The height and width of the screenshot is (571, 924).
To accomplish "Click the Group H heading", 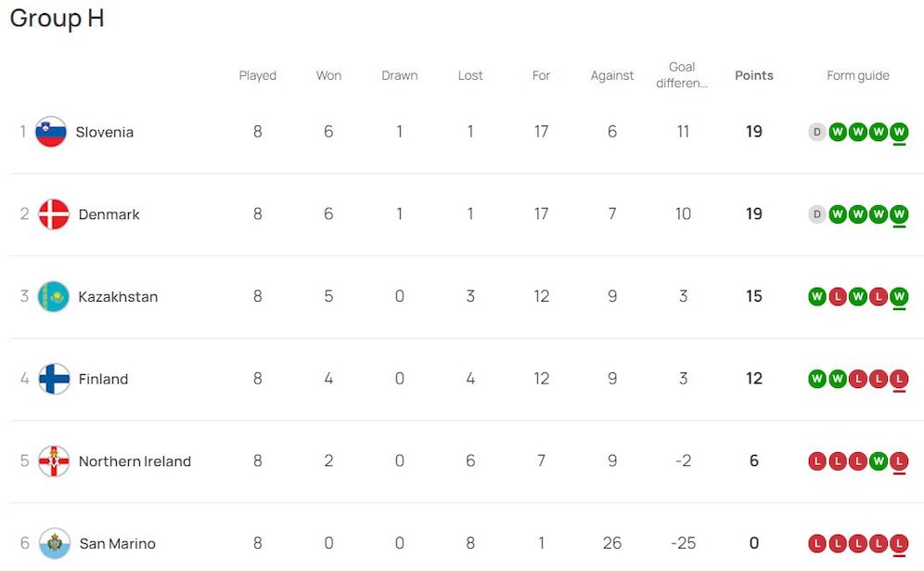I will tap(57, 19).
